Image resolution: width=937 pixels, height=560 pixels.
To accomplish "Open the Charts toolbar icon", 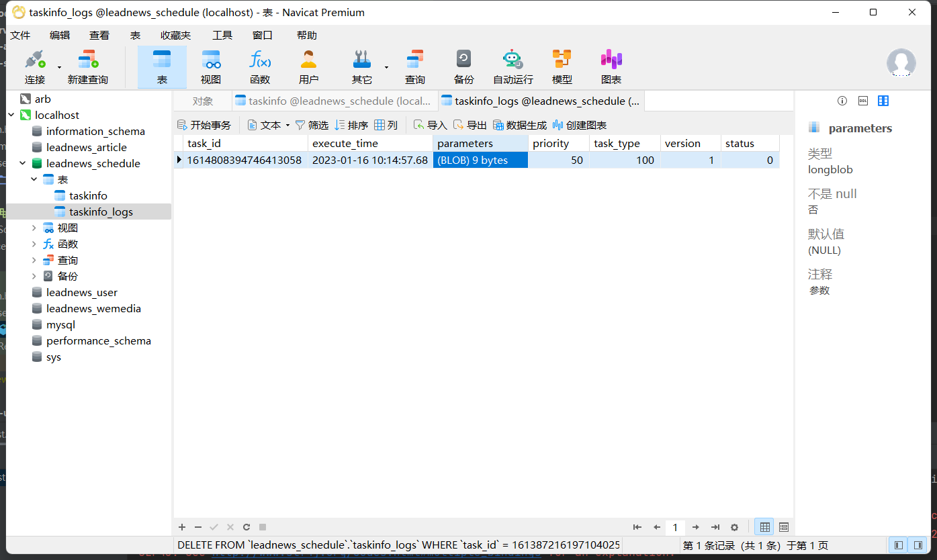I will tap(611, 66).
